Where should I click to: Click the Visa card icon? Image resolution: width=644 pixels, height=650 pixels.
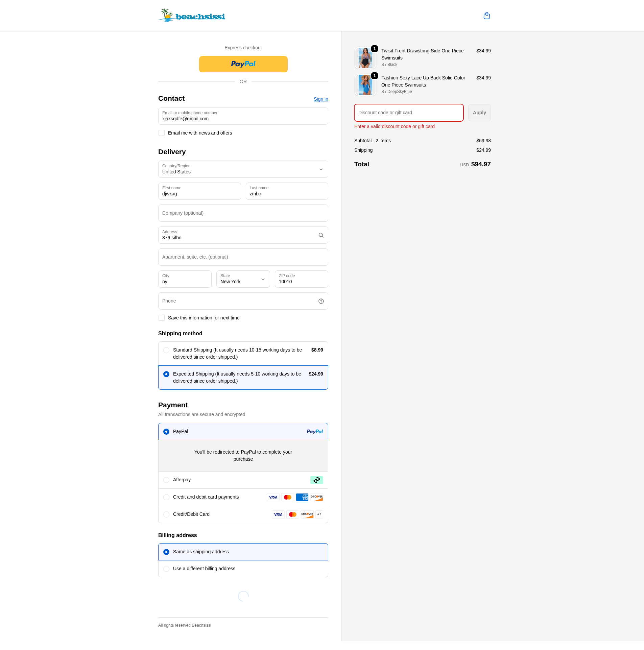point(273,497)
